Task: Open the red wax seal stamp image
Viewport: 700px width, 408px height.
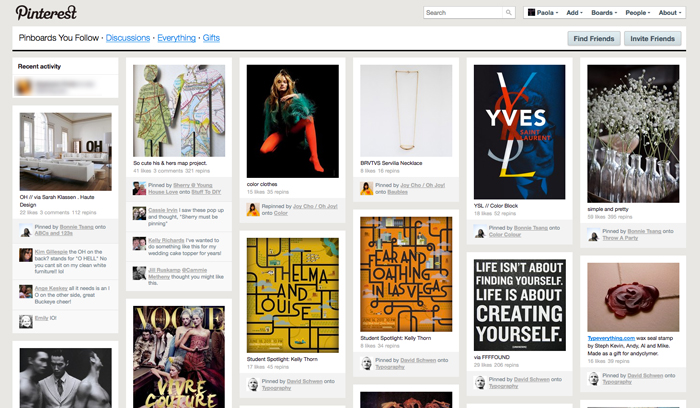Action: (633, 297)
